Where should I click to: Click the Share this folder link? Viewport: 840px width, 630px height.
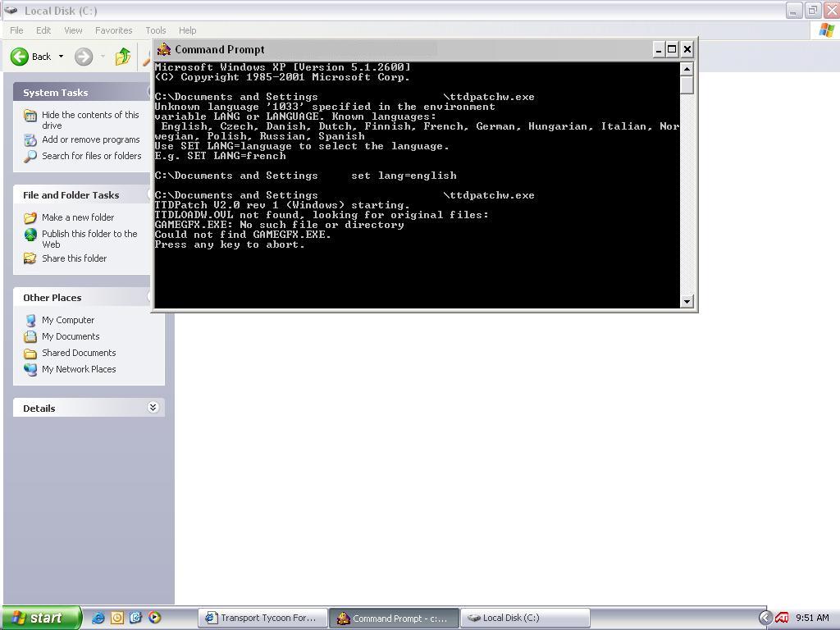pyautogui.click(x=75, y=258)
